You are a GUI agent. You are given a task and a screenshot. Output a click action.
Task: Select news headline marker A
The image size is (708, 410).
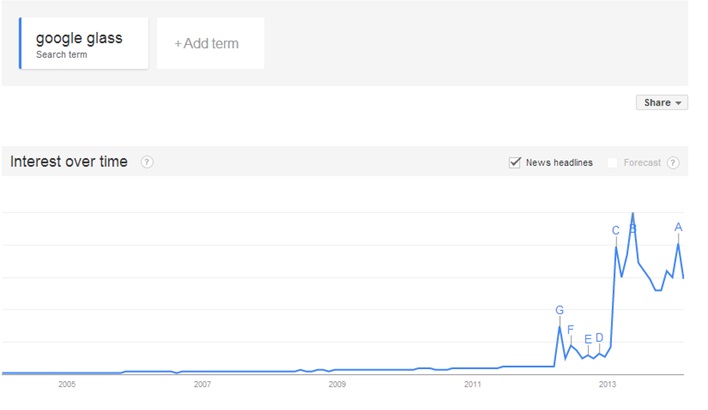tap(678, 228)
